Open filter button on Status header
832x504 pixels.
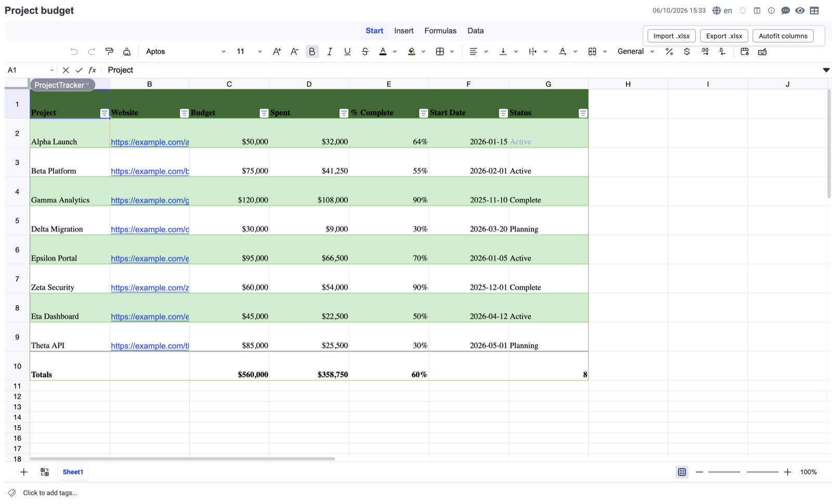tap(583, 113)
